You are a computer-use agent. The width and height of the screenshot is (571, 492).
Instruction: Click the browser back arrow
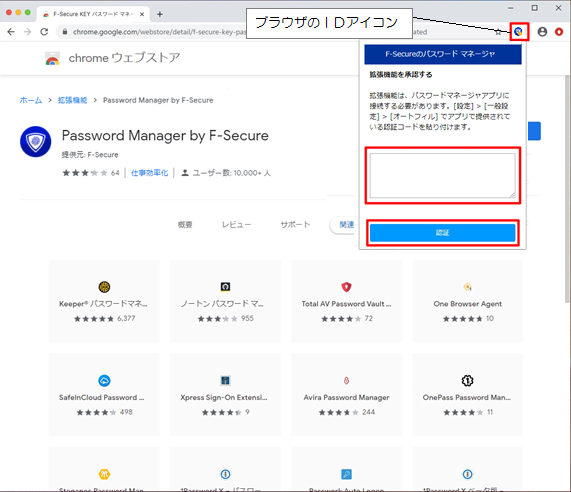click(11, 32)
